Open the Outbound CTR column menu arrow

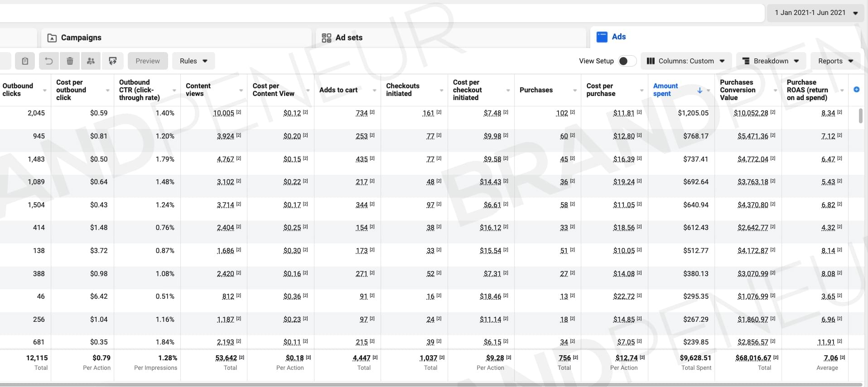point(174,90)
